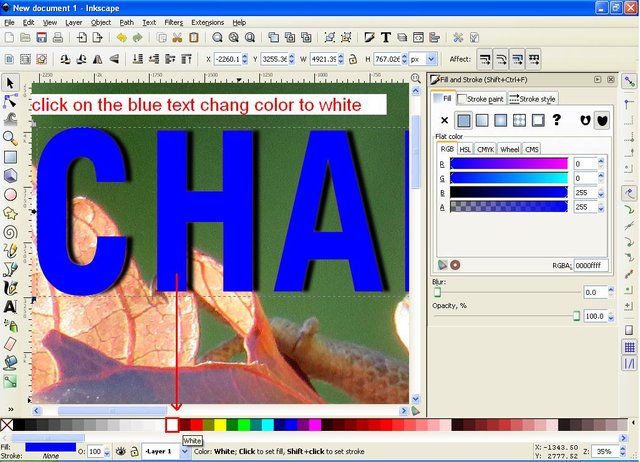Image resolution: width=640 pixels, height=462 pixels.
Task: Adjust the X position spinner
Action: click(x=245, y=60)
